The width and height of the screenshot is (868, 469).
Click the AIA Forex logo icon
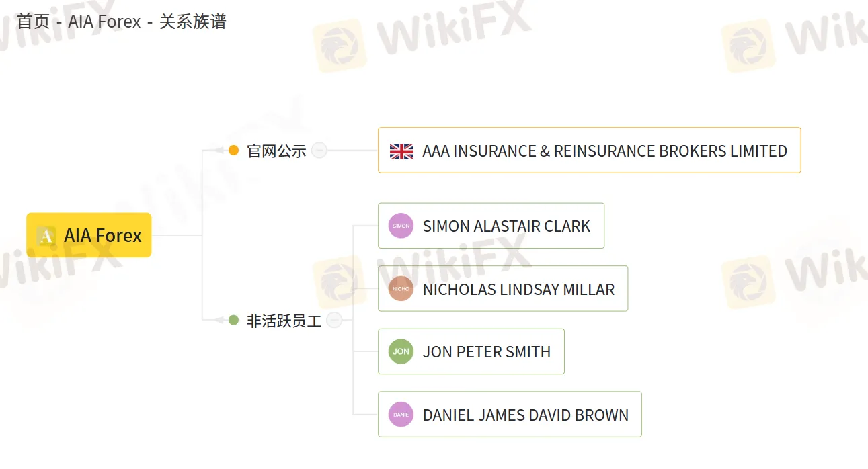tap(46, 236)
